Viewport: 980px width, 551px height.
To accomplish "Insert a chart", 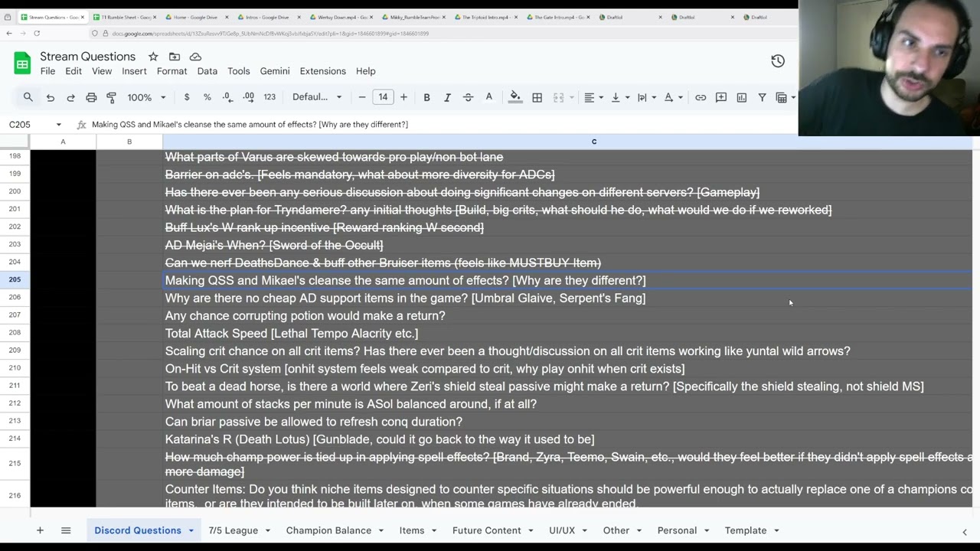I will pyautogui.click(x=741, y=97).
